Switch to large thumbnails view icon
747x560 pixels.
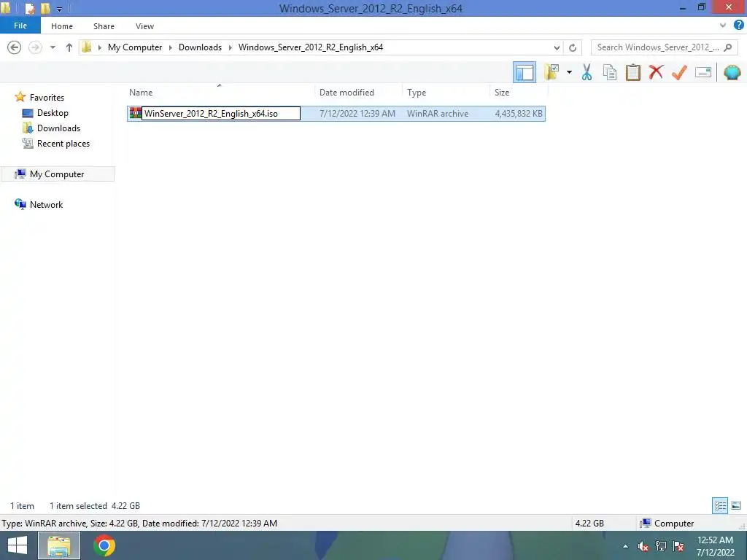click(736, 506)
